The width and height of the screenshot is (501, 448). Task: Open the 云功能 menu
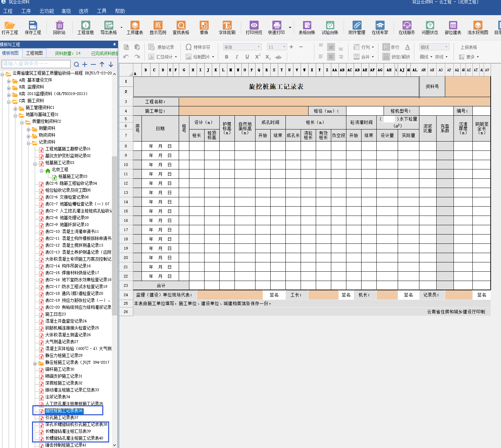coord(46,11)
